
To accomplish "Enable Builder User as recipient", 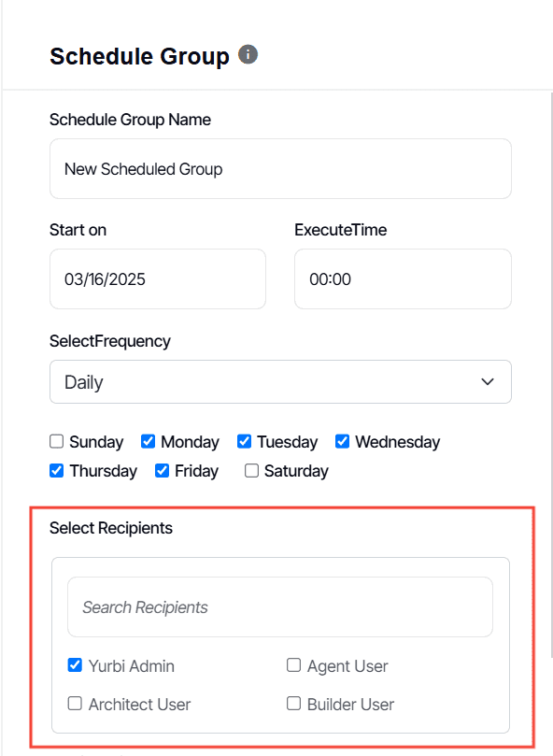I will (x=293, y=703).
